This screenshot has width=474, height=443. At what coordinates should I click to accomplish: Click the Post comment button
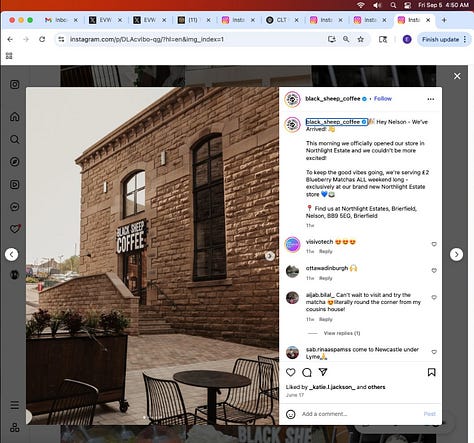pos(430,414)
